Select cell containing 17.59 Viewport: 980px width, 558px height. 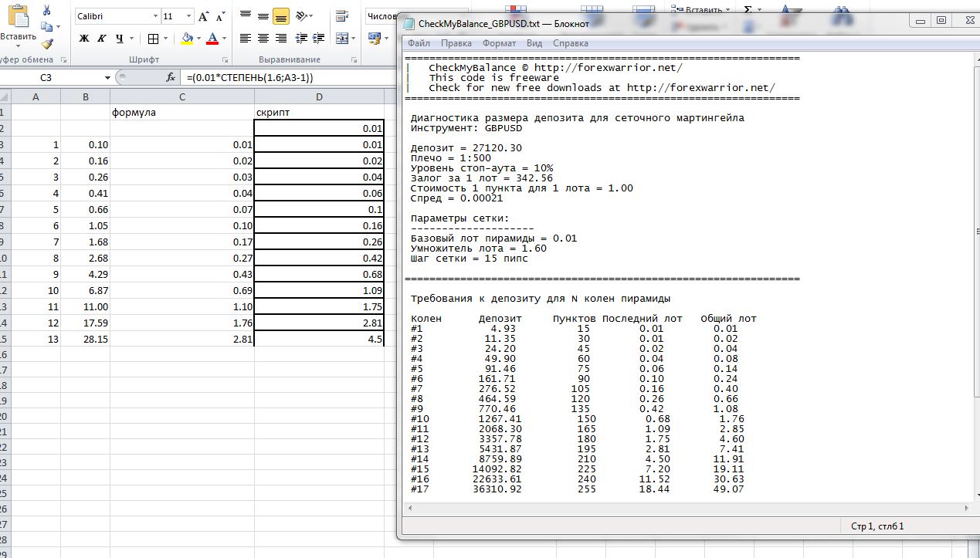click(85, 323)
